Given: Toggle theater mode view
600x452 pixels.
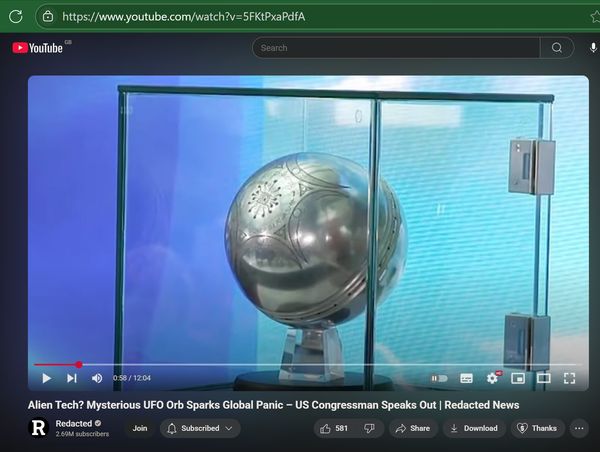Looking at the screenshot, I should (x=544, y=378).
